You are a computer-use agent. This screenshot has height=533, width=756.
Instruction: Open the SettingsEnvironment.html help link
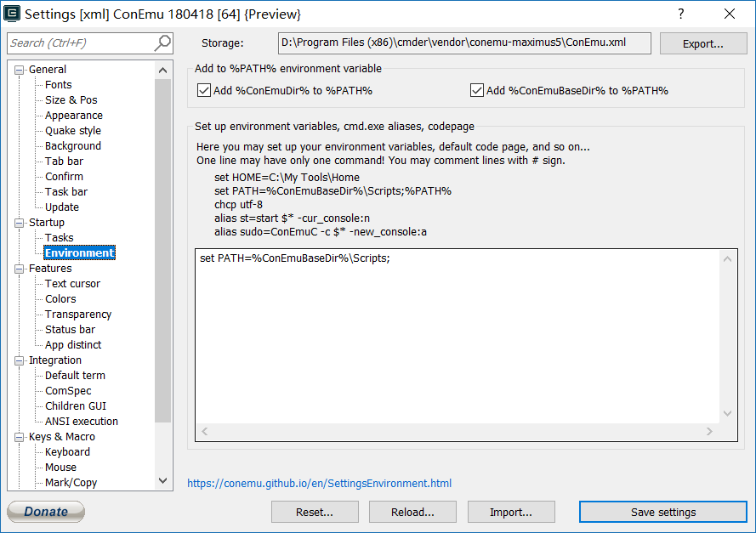[319, 484]
